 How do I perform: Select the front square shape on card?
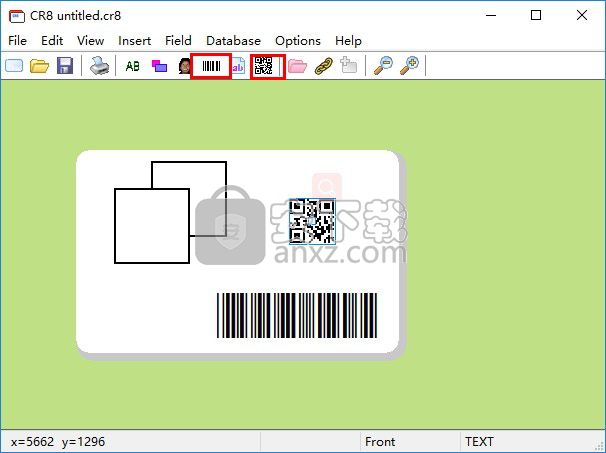coord(152,226)
